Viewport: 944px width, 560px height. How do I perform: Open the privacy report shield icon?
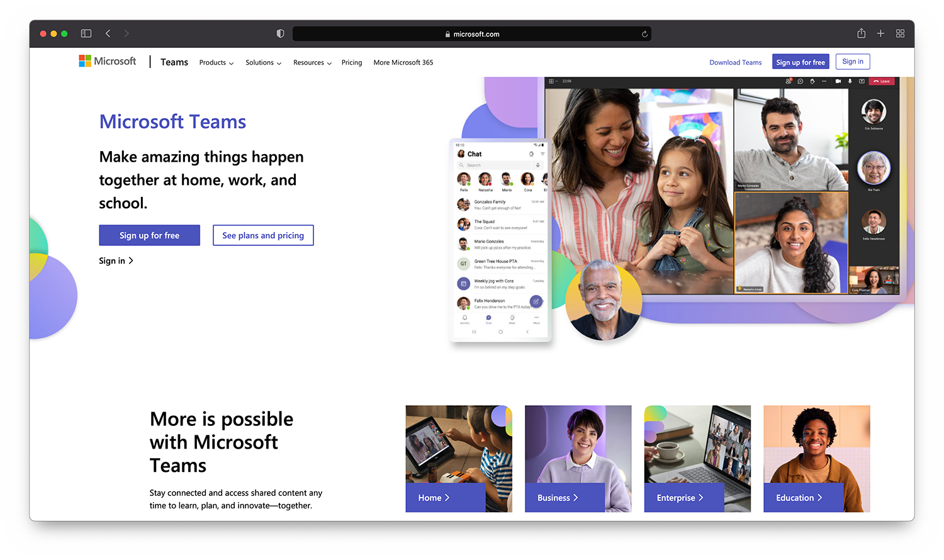point(280,33)
